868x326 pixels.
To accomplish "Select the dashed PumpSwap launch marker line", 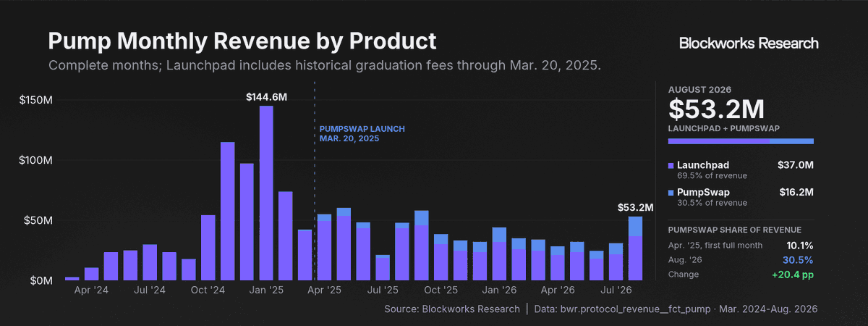I will pyautogui.click(x=315, y=181).
